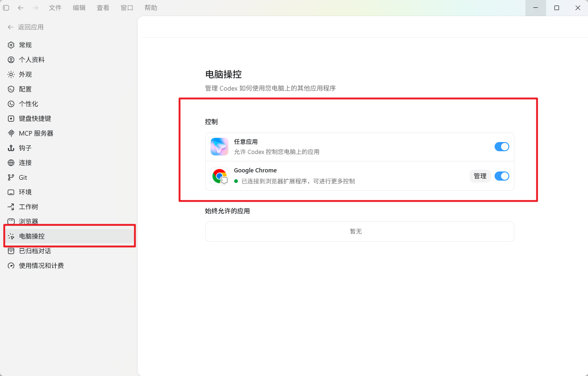Open the 查看 menu

click(103, 8)
